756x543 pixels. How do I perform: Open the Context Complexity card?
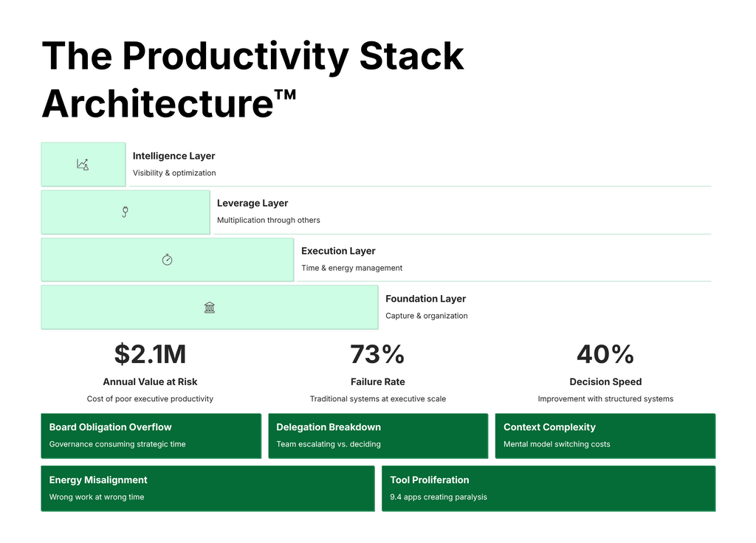pos(605,435)
